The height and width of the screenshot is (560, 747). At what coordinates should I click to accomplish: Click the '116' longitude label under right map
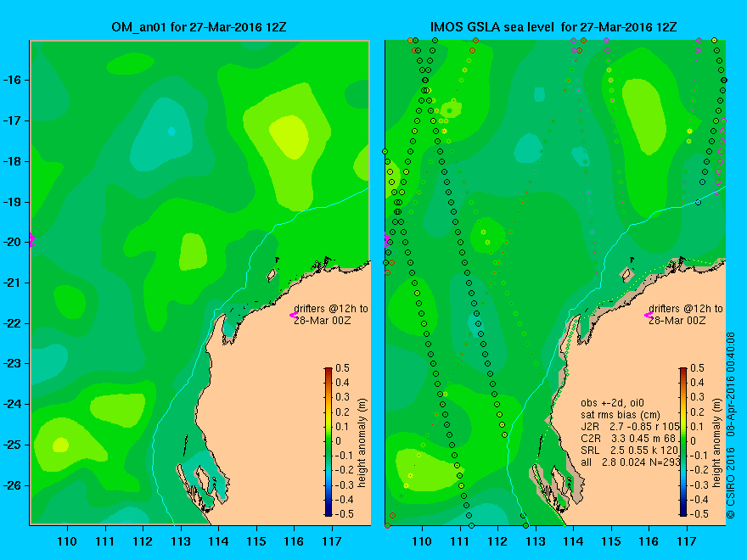pos(649,541)
